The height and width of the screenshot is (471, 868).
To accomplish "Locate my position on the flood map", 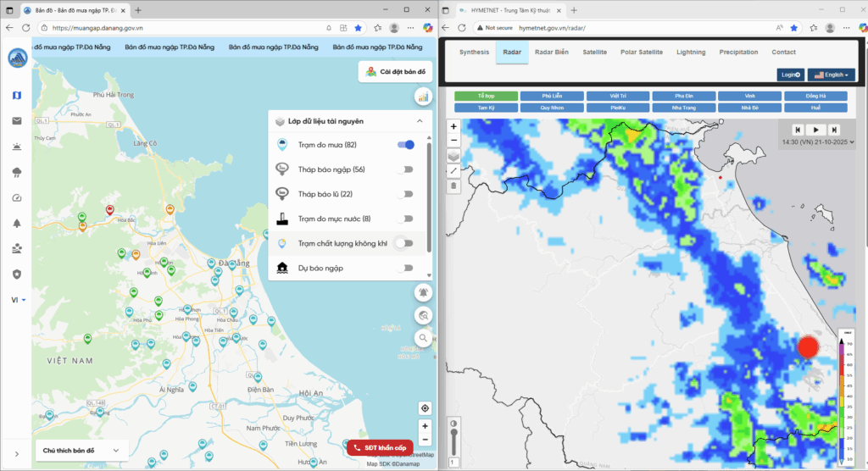I will (x=425, y=408).
